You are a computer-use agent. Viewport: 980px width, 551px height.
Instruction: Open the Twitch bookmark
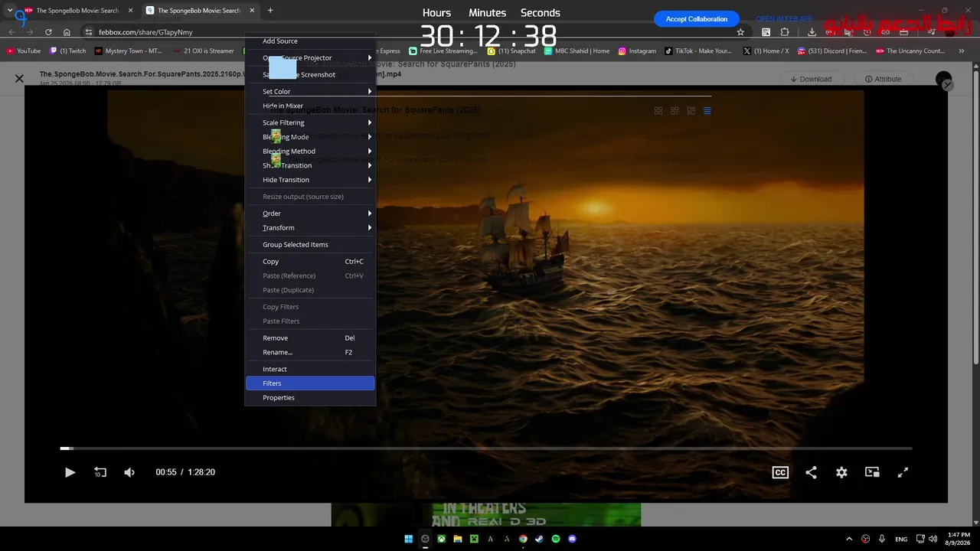(x=67, y=51)
